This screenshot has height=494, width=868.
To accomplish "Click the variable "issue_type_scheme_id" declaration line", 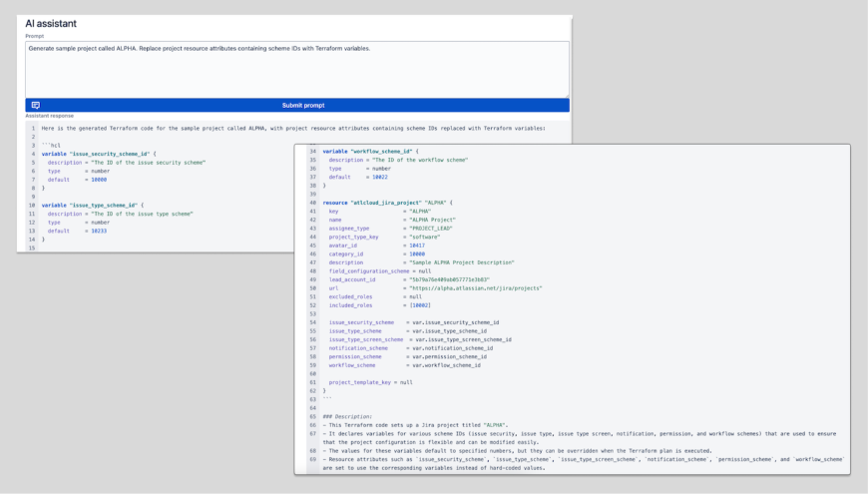I will pyautogui.click(x=92, y=205).
